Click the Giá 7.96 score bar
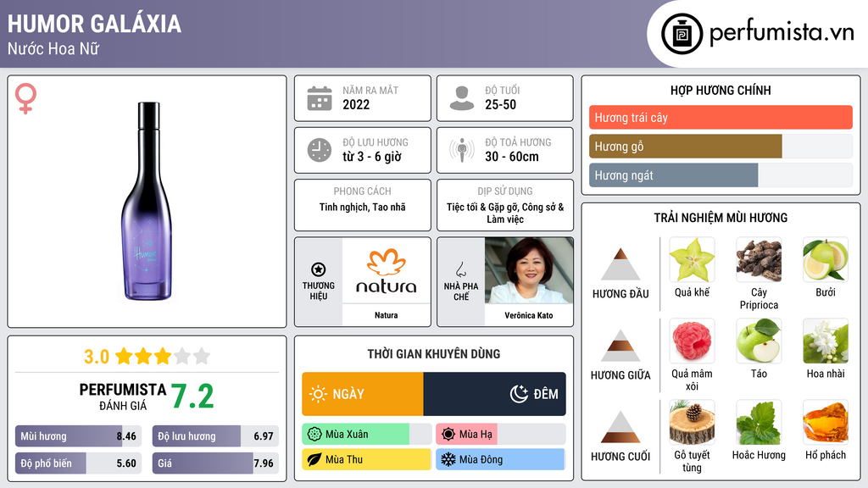 pyautogui.click(x=215, y=463)
